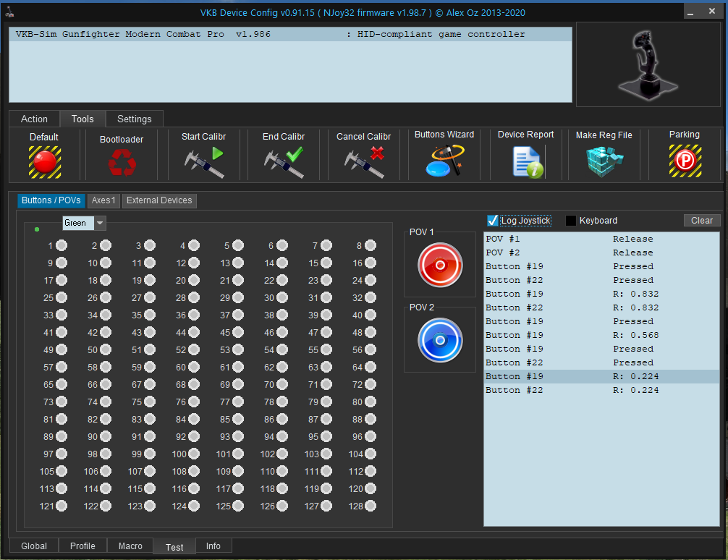Click the green LED status dot
The width and height of the screenshot is (728, 560).
tap(37, 229)
